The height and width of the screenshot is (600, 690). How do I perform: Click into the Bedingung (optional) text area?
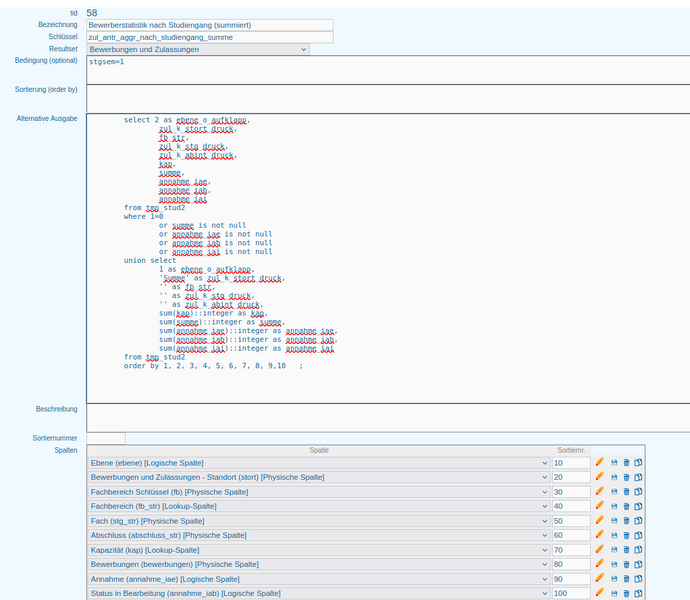tap(388, 70)
